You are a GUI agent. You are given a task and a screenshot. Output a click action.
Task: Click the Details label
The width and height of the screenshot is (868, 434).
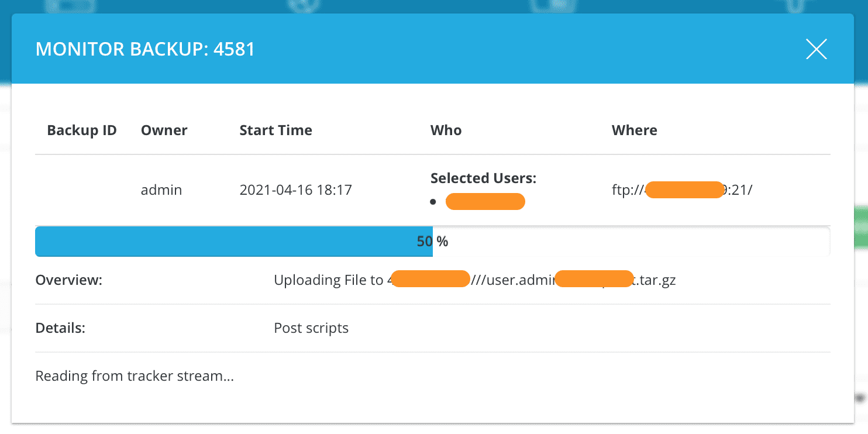coord(60,328)
